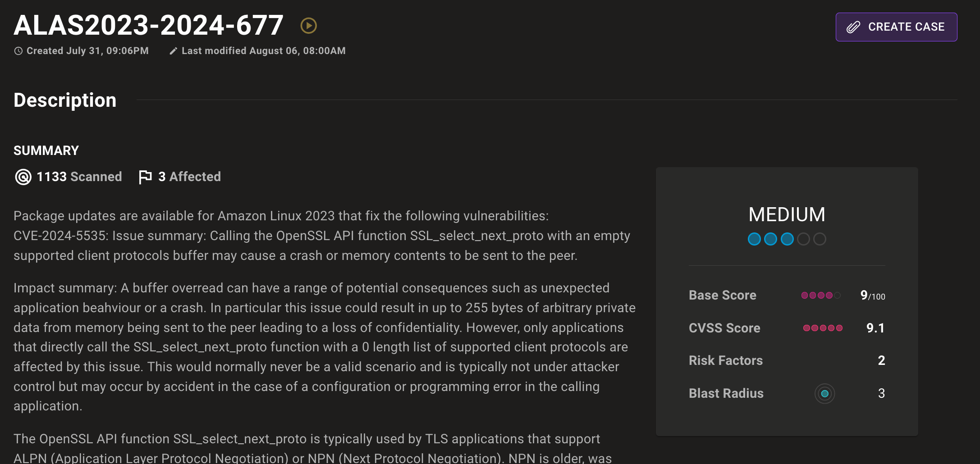Viewport: 980px width, 464px height.
Task: Click the clock icon beside Created date
Action: pyautogui.click(x=18, y=51)
